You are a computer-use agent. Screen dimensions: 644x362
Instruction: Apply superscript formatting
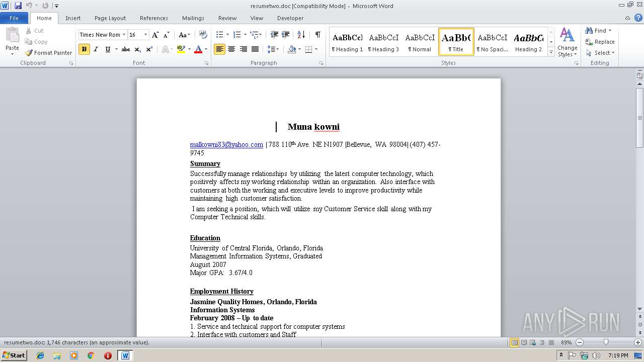pyautogui.click(x=149, y=49)
